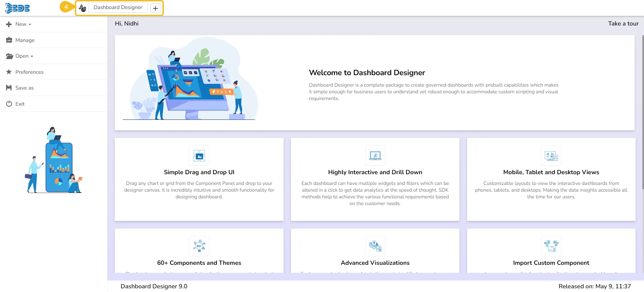Viewport: 644px width, 292px height.
Task: Click the sidebar mobile dashboard illustration
Action: 54,160
